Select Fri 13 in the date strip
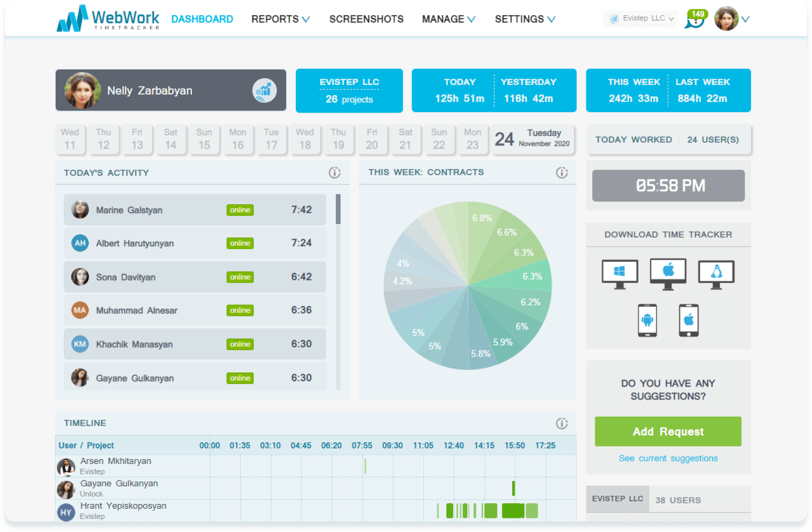Screen dimensions: 812x532 [137, 139]
